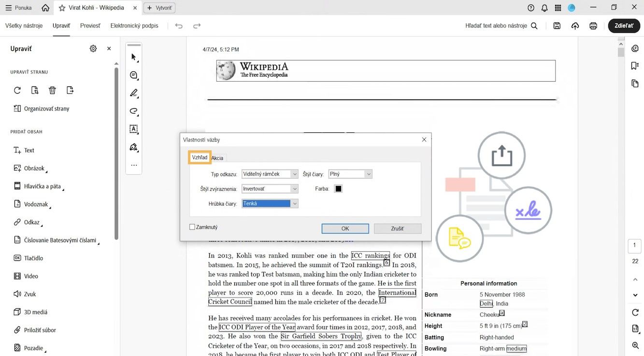Viewport: 644px width, 356px height.
Task: Click the delete page trash icon
Action: (53, 90)
